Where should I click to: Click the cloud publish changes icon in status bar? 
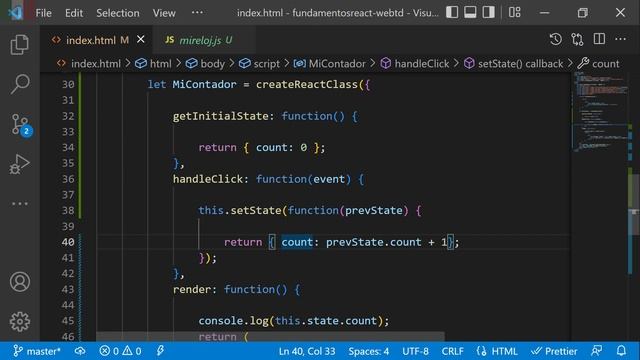[x=80, y=351]
